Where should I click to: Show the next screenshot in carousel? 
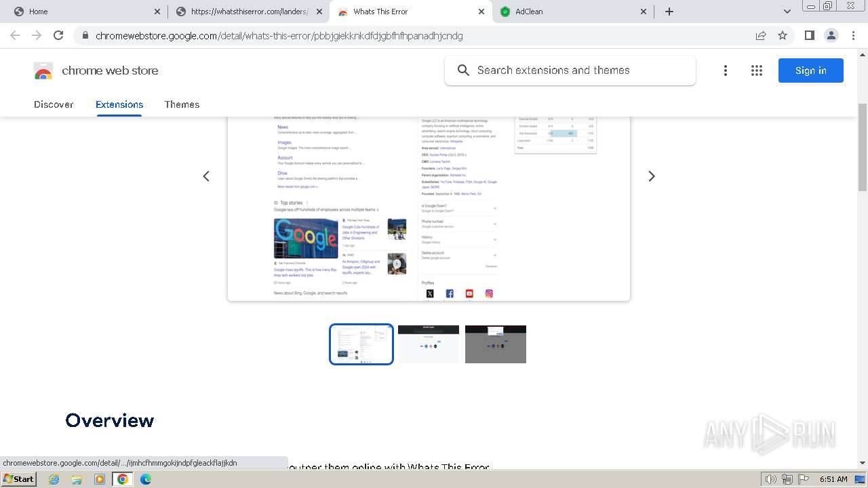tap(652, 176)
